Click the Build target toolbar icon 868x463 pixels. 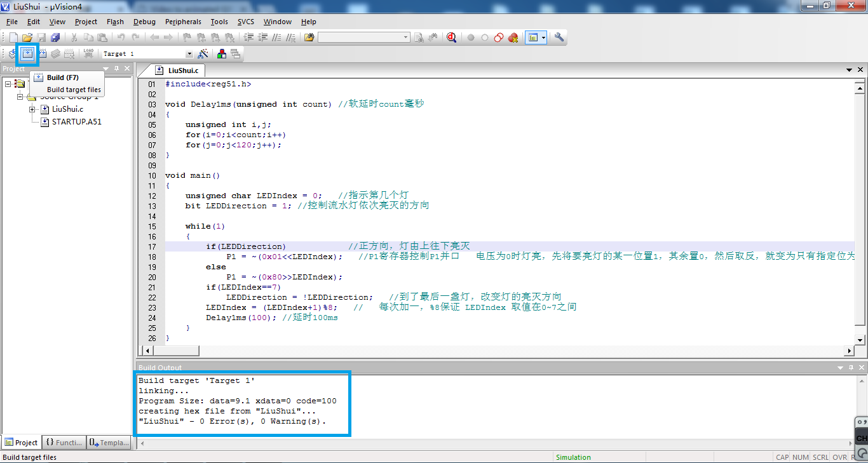point(27,54)
